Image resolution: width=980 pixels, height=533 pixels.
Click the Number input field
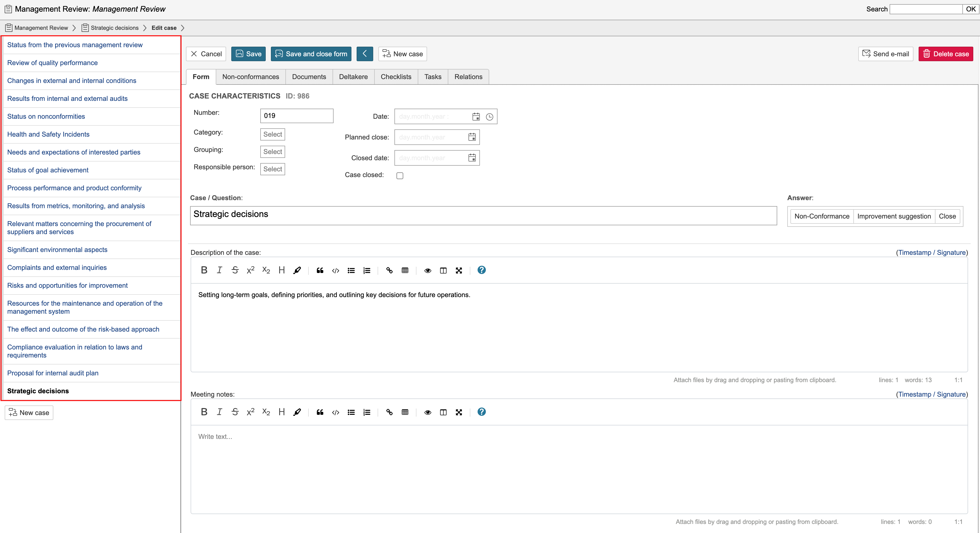pyautogui.click(x=296, y=116)
